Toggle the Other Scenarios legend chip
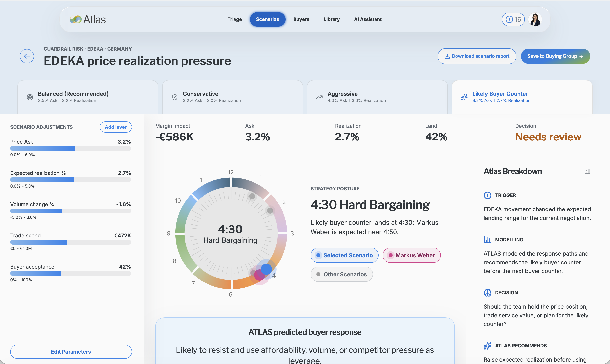610x364 pixels. [x=342, y=274]
